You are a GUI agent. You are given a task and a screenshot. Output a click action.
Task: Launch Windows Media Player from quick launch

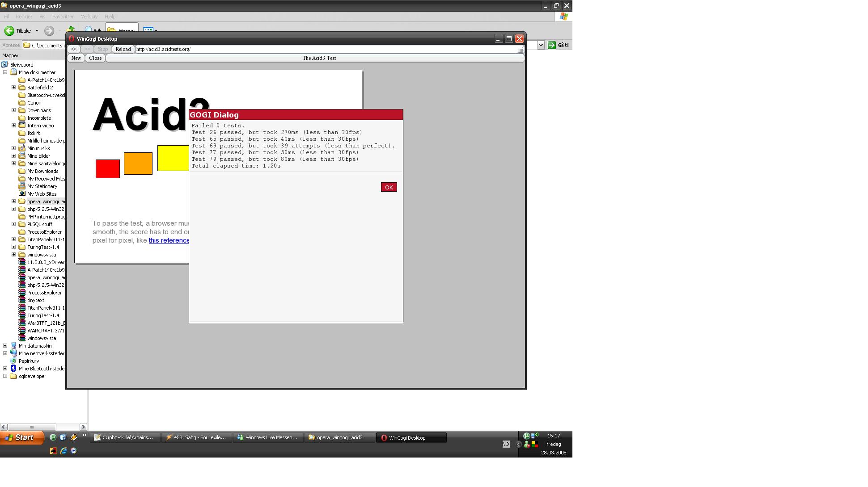tap(74, 451)
